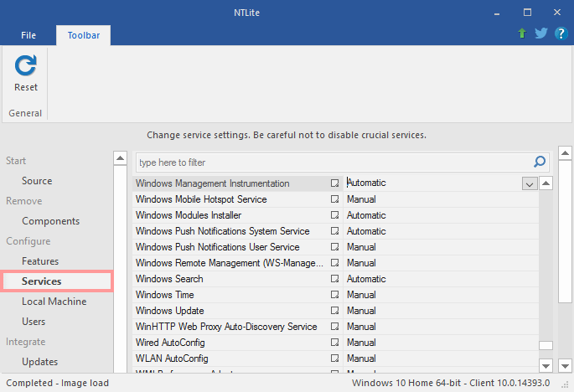Click the icon beside Wired AutoConfig
This screenshot has height=392, width=574.
click(334, 343)
